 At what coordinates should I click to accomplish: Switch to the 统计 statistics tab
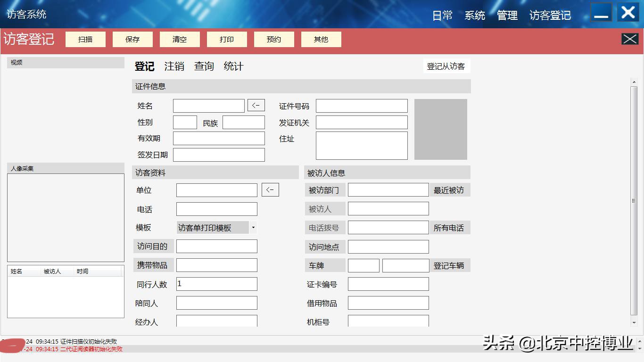click(x=233, y=66)
